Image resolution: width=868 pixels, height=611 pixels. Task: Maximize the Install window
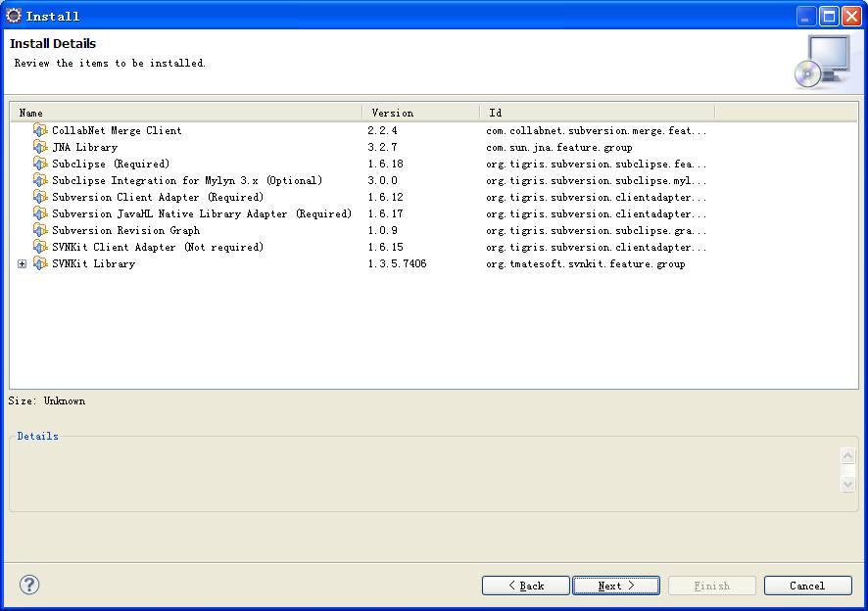coord(829,16)
